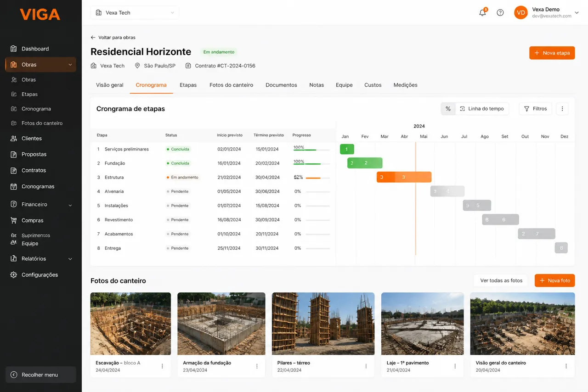Click the Fotos do canteiro sub-item icon
588x392 pixels.
[13, 123]
